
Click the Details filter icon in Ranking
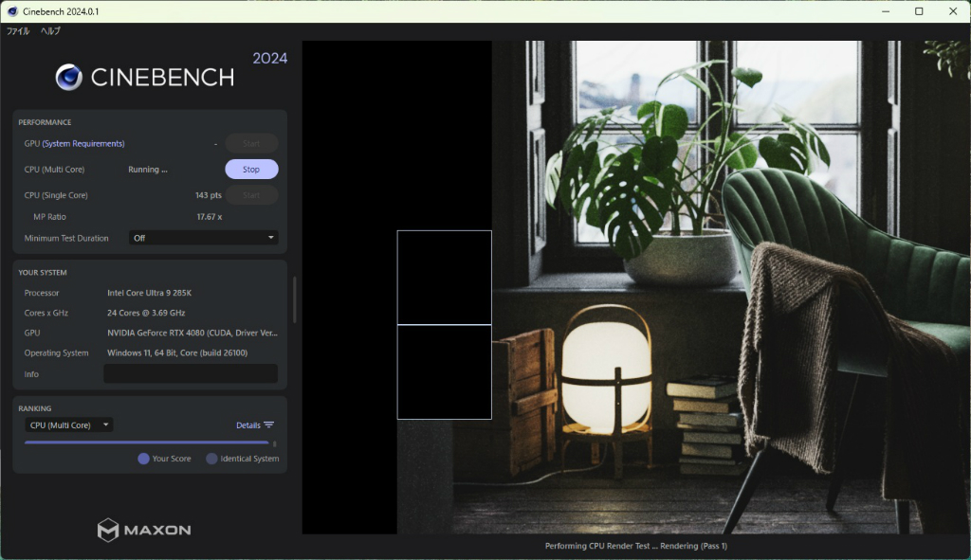click(x=268, y=425)
